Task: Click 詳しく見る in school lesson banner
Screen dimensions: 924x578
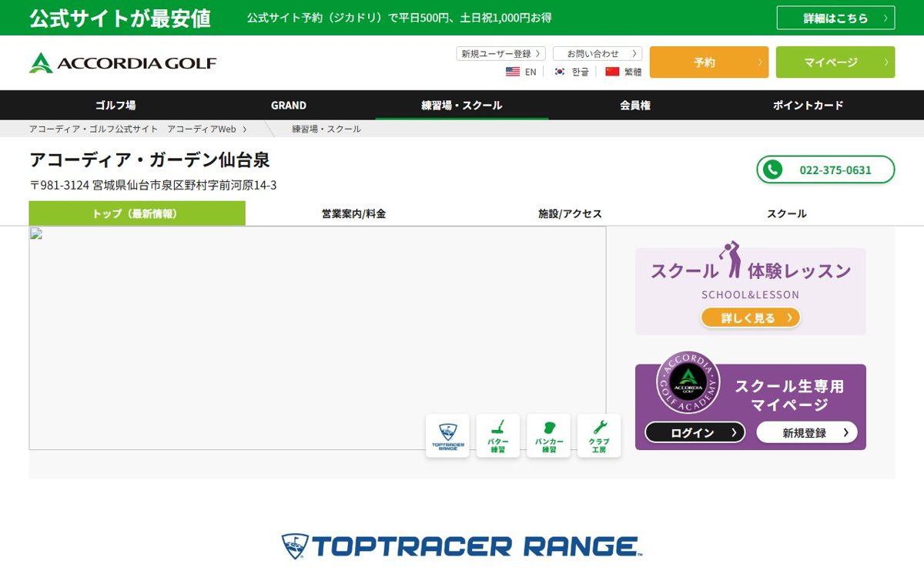Action: tap(751, 318)
